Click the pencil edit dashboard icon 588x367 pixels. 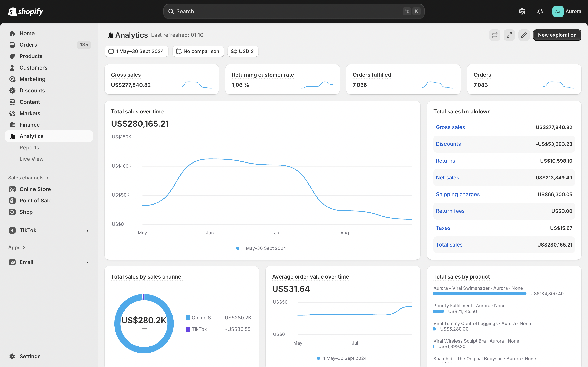point(524,35)
